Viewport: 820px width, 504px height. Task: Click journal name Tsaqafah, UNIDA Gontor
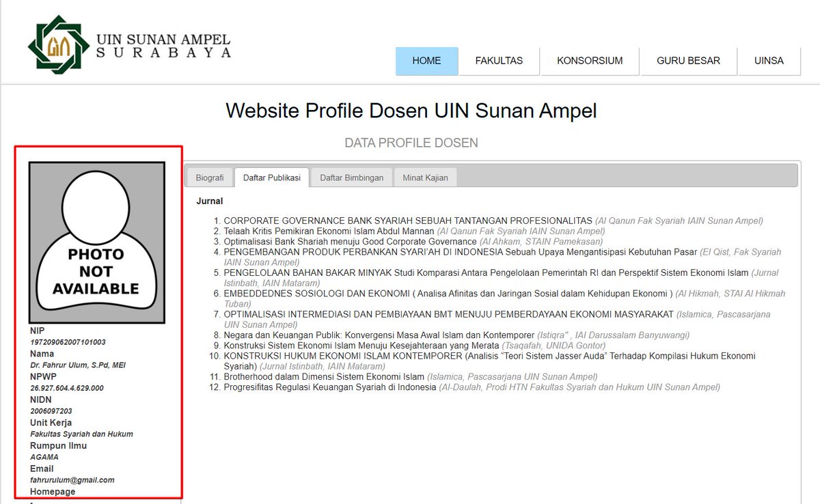[x=554, y=346]
